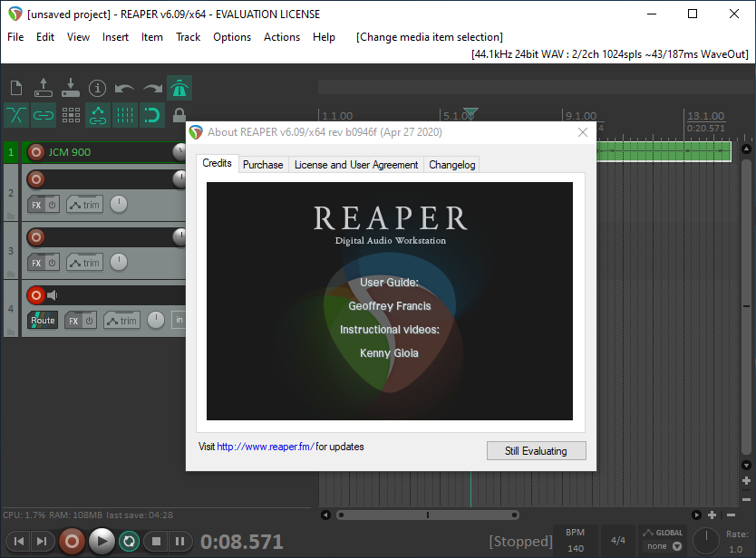The width and height of the screenshot is (756, 558).
Task: Click the transport Pause button
Action: [179, 541]
